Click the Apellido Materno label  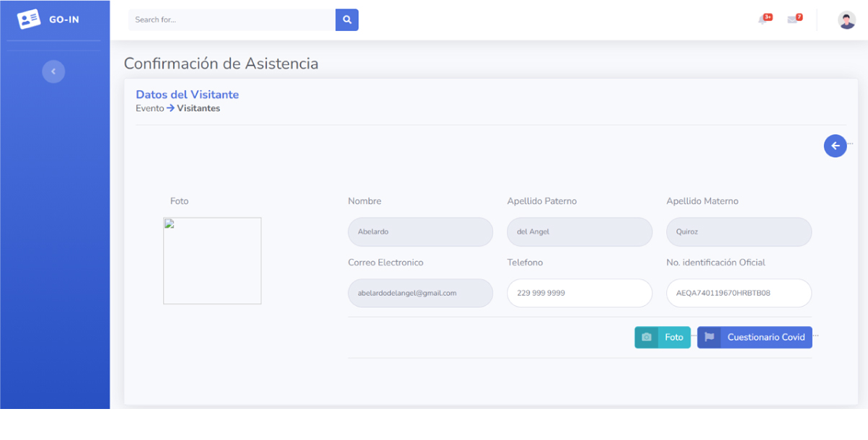pos(702,201)
